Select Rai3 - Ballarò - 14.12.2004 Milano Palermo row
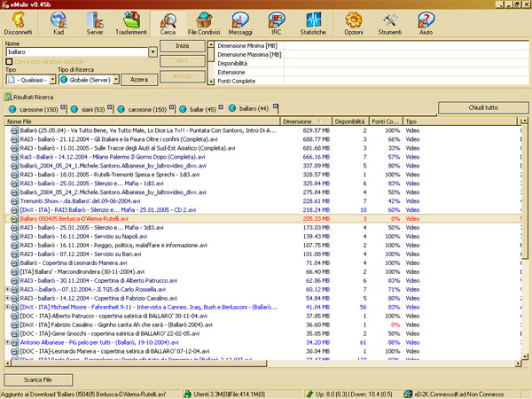This screenshot has width=532, height=399. [263, 157]
